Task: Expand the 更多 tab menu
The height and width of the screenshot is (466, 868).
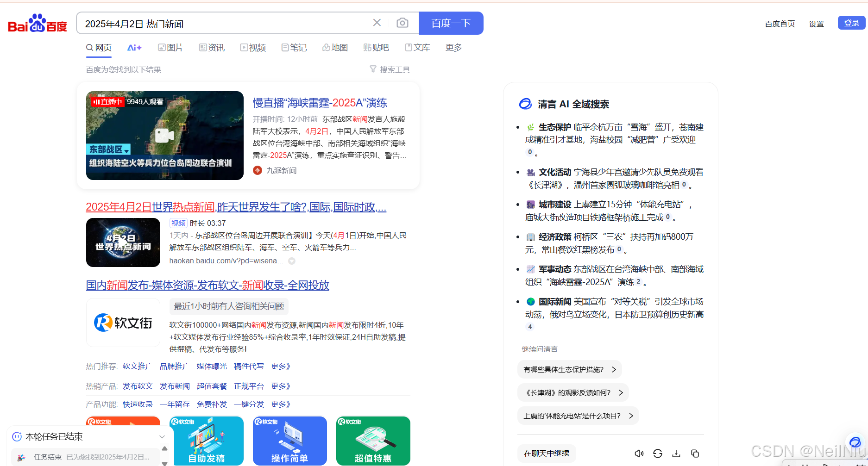Action: pos(453,48)
